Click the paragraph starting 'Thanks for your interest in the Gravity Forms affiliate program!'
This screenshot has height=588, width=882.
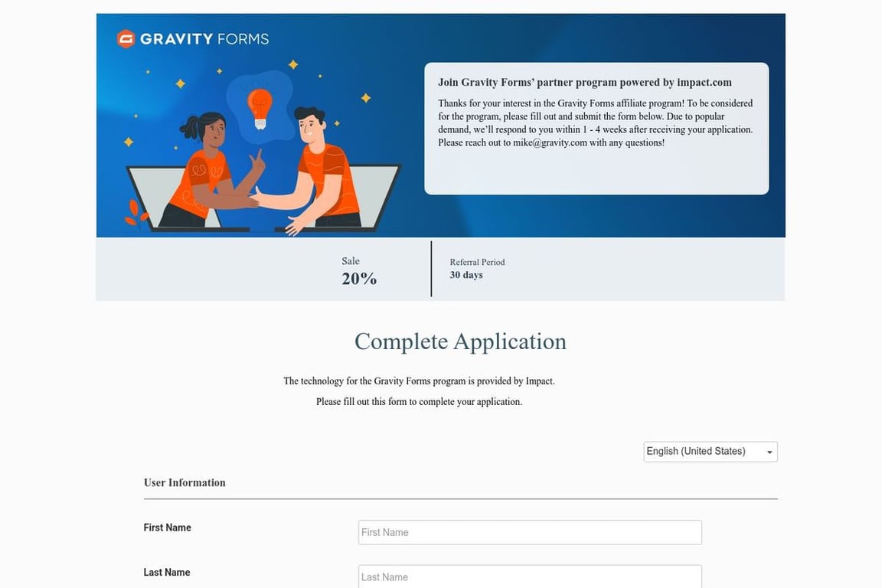pyautogui.click(x=595, y=122)
